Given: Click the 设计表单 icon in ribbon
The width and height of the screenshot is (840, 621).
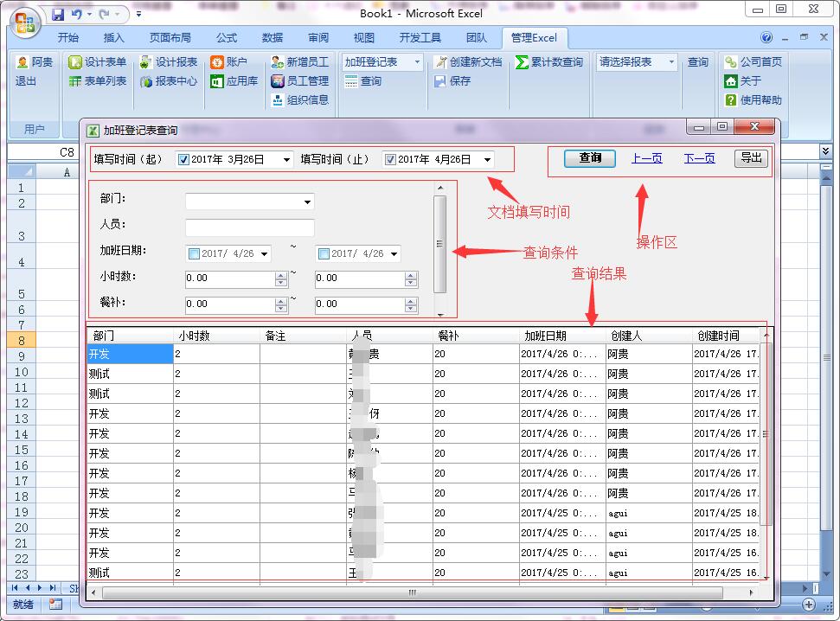Looking at the screenshot, I should coord(75,62).
